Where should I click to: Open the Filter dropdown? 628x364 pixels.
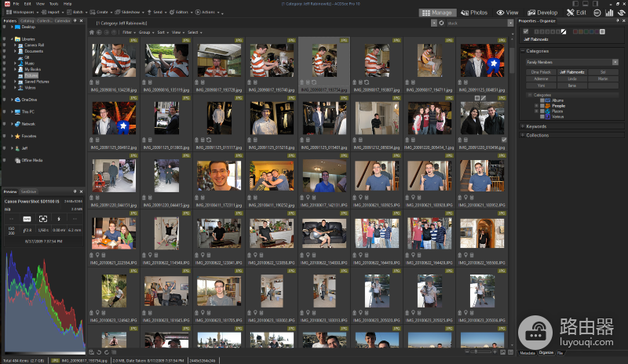pyautogui.click(x=129, y=32)
